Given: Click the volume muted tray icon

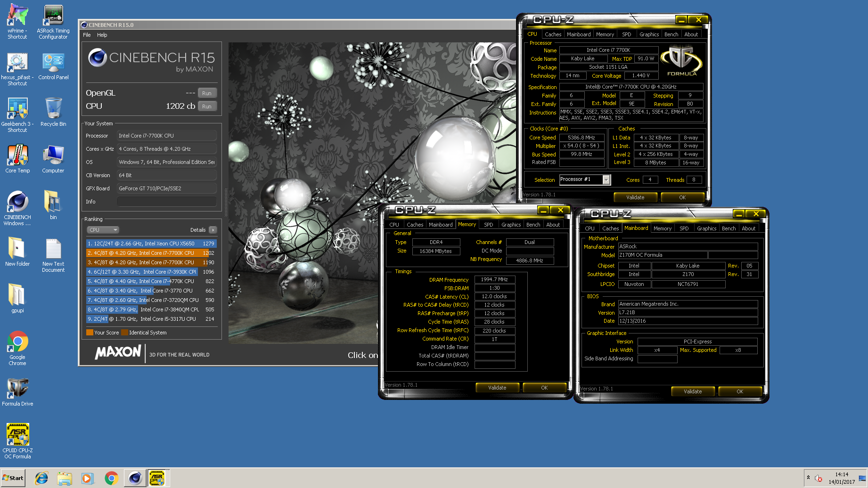Looking at the screenshot, I should pos(819,478).
